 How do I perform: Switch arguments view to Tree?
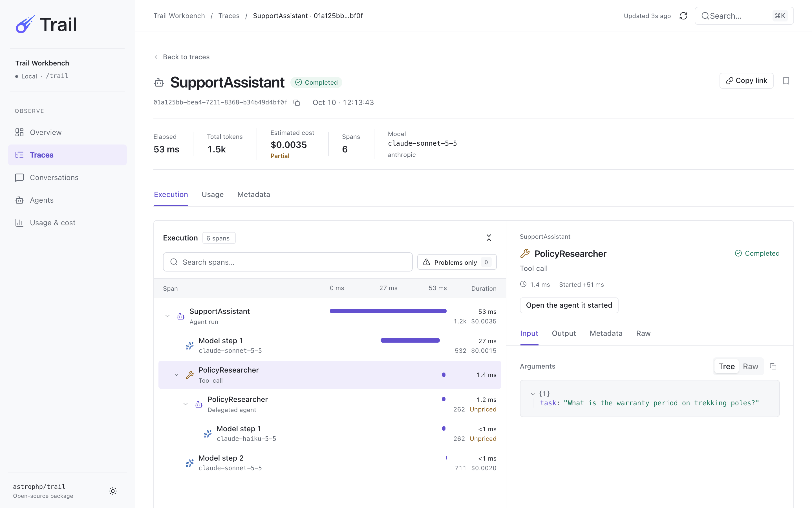click(x=727, y=366)
